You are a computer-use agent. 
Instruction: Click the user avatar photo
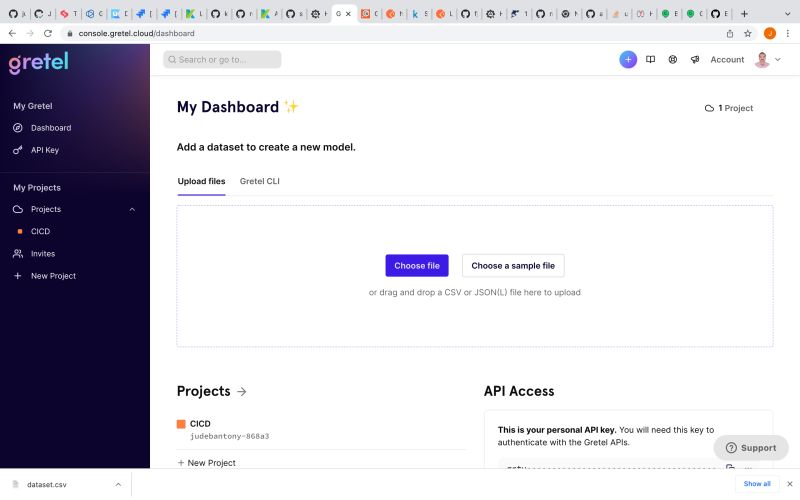coord(762,60)
